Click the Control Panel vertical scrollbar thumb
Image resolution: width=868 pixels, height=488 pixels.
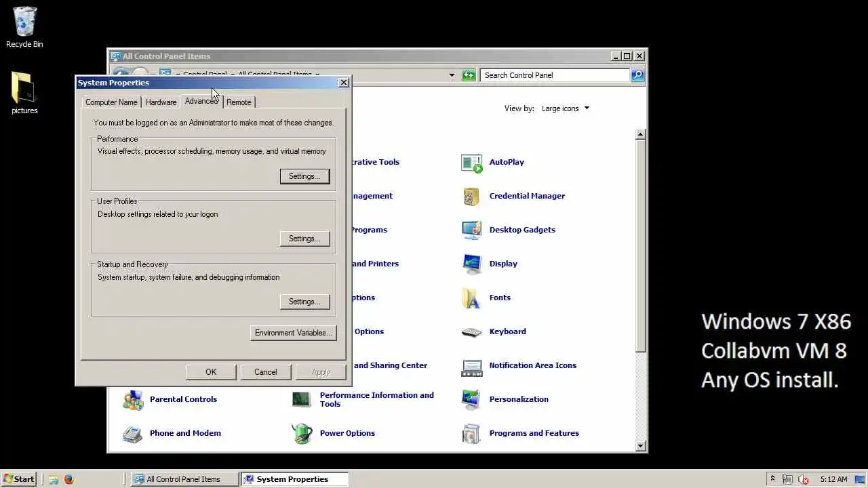pyautogui.click(x=641, y=245)
